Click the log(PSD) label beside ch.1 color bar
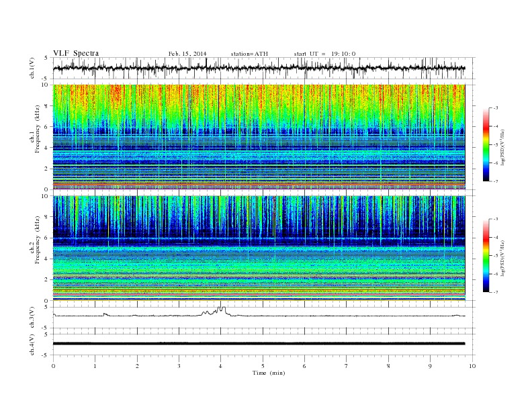The height and width of the screenshot is (411, 532). pos(504,147)
